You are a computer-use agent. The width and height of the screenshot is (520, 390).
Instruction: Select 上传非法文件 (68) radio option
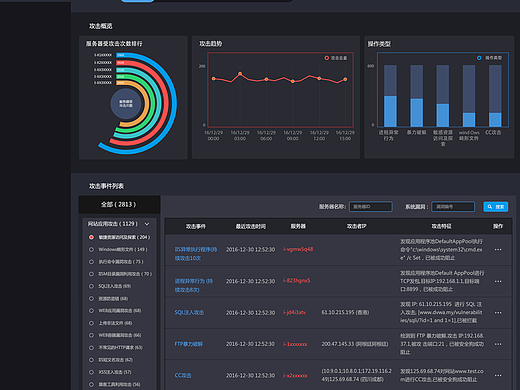91,323
